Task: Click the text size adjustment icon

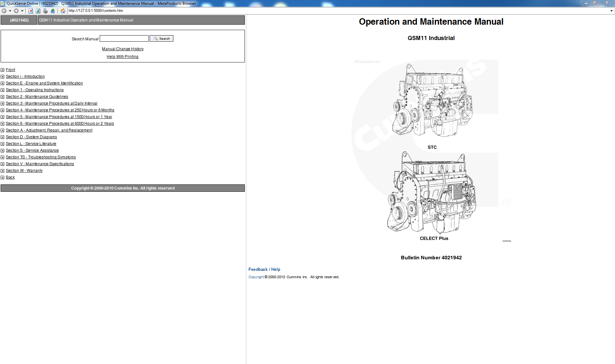Action: point(52,11)
